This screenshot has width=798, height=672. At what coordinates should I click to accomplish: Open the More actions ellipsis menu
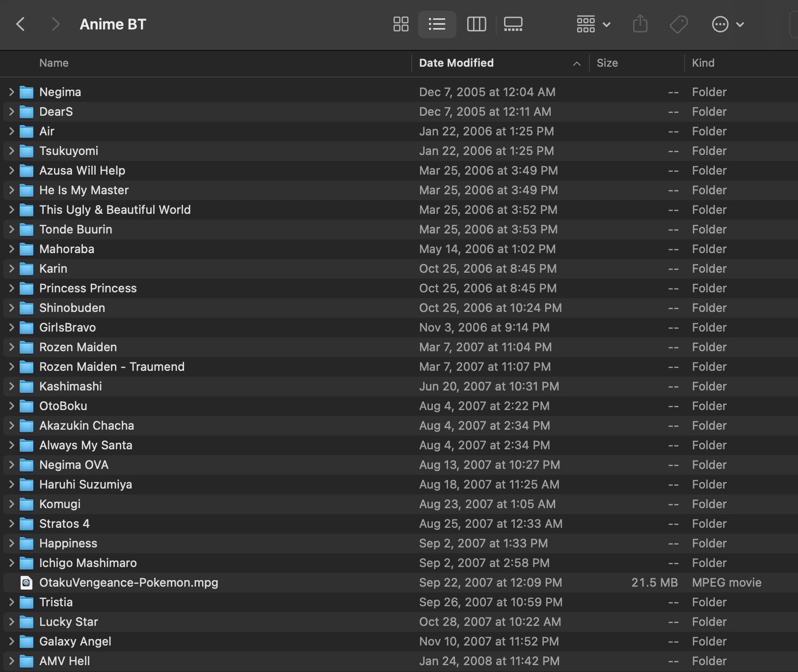(x=728, y=24)
